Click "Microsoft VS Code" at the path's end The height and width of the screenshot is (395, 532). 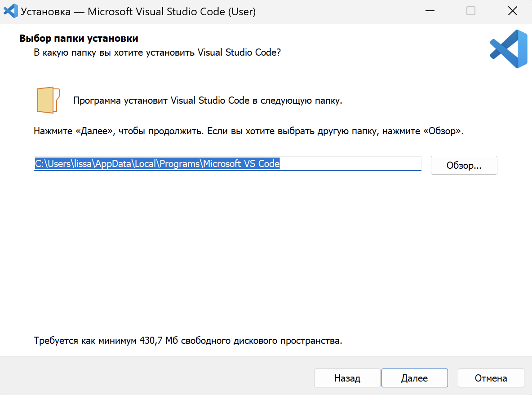coord(241,164)
